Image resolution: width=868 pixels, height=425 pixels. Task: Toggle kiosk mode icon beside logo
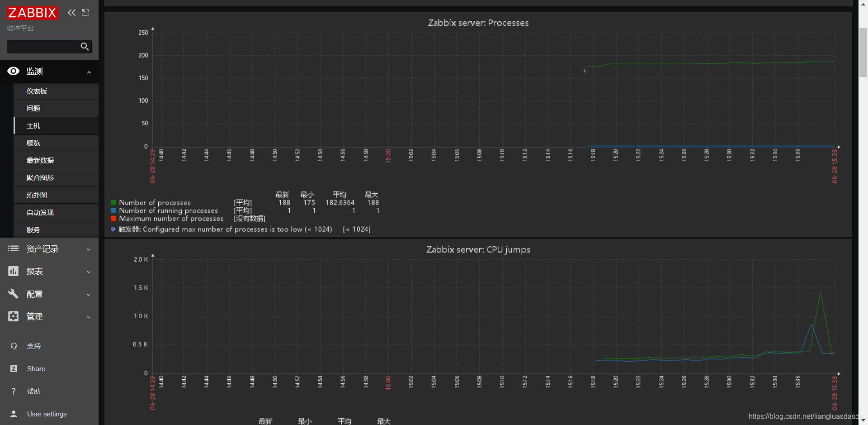pyautogui.click(x=85, y=13)
